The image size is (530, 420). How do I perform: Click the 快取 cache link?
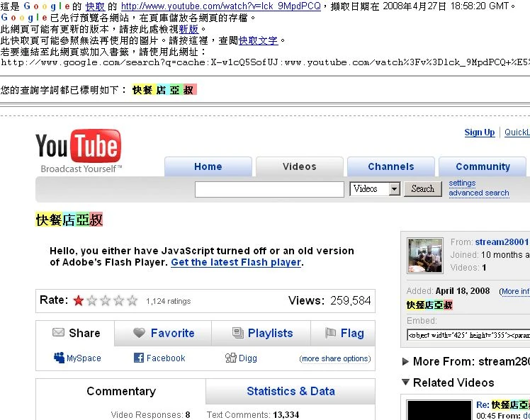(x=96, y=6)
